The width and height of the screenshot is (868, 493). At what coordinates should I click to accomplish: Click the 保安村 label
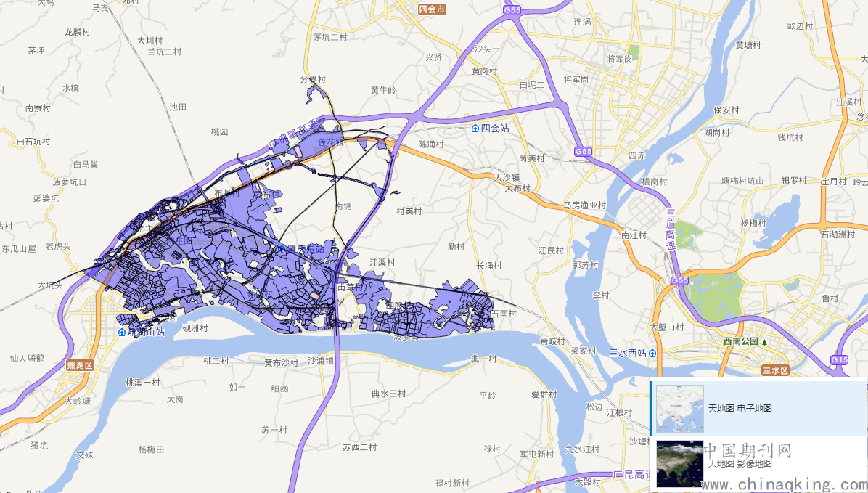[726, 110]
